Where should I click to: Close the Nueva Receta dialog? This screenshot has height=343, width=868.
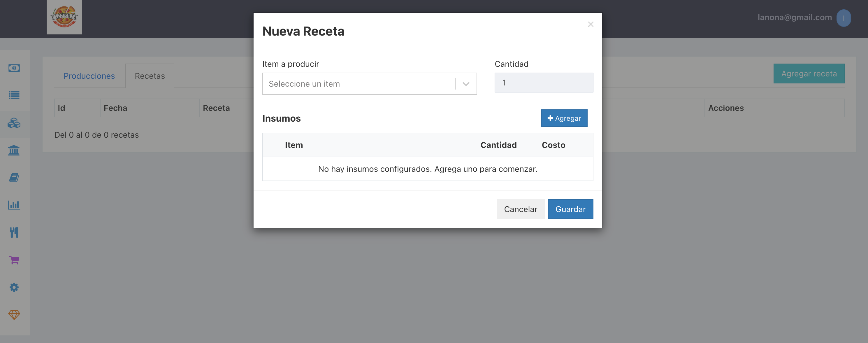(x=591, y=24)
